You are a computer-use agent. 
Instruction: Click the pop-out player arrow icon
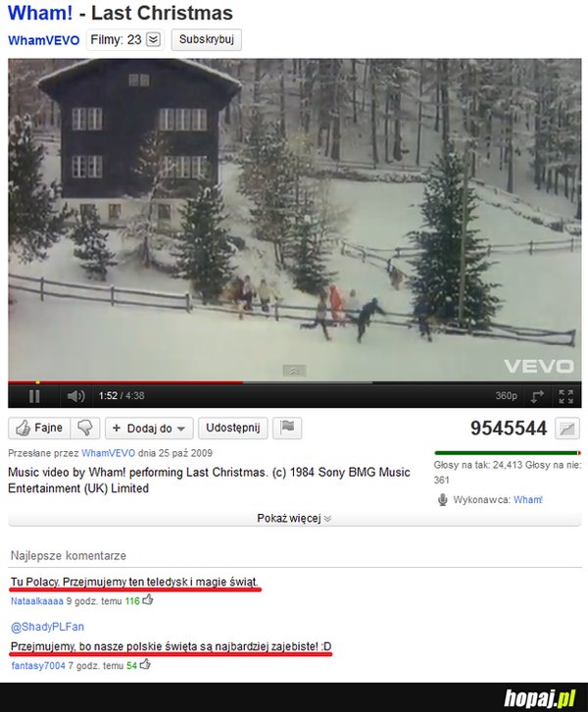point(537,396)
